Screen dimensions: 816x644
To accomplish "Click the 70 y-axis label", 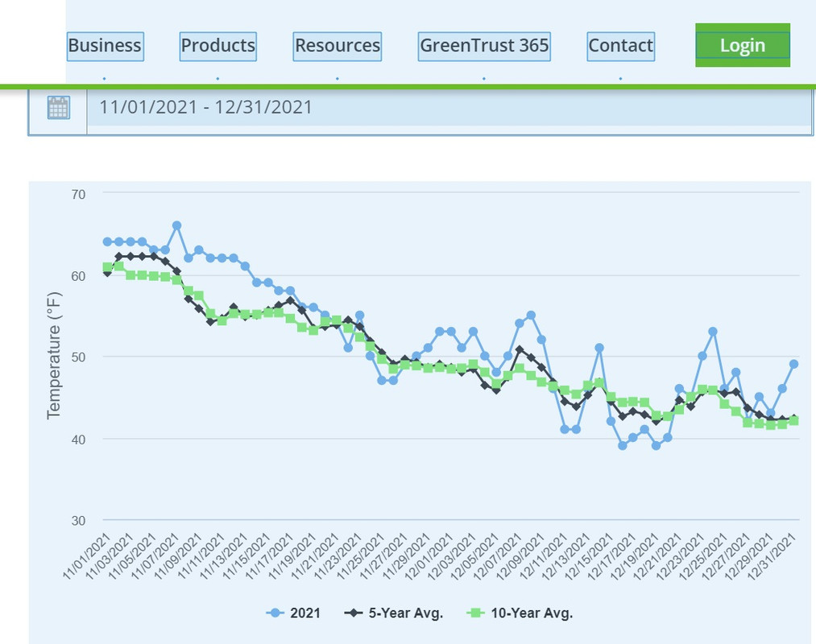I will click(x=78, y=194).
